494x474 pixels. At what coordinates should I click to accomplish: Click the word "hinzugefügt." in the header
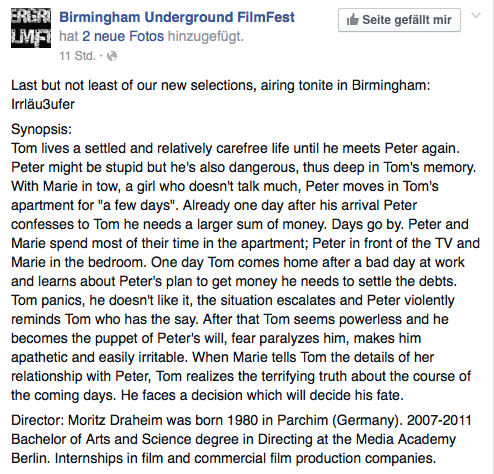click(x=206, y=36)
